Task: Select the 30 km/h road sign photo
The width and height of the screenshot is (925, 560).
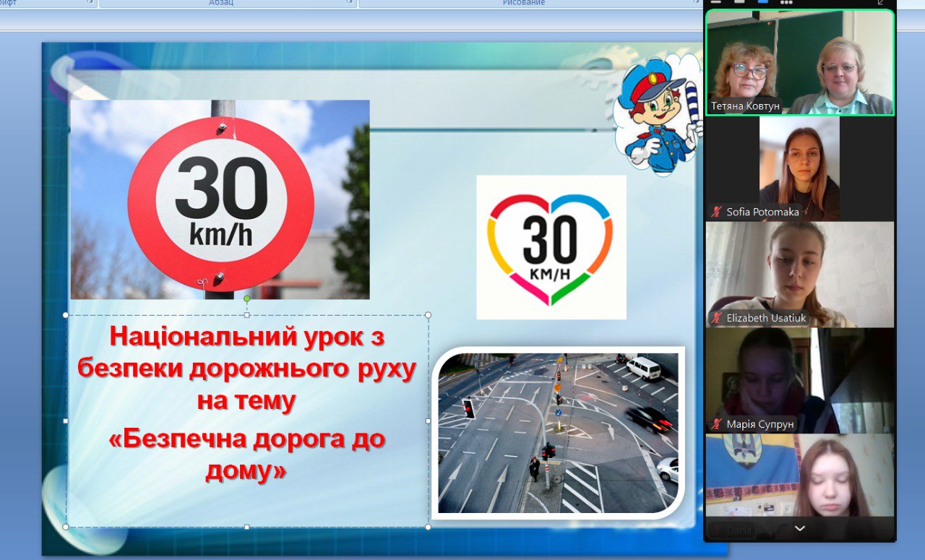Action: [x=220, y=199]
